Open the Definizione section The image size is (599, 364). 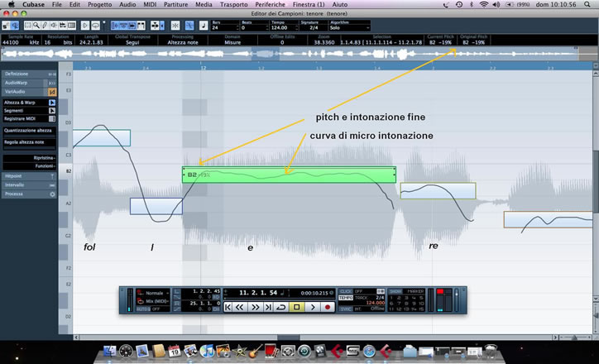(29, 74)
